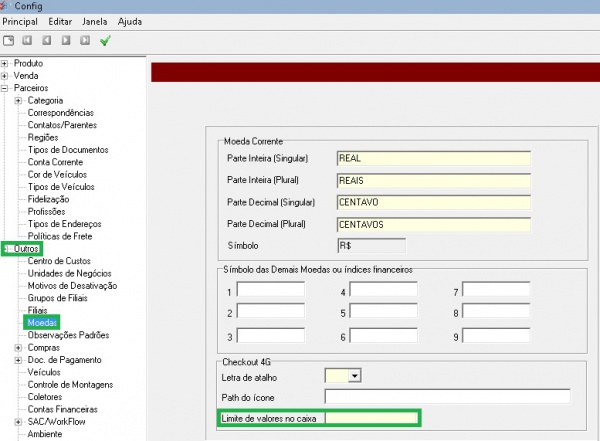
Task: Expand the Compras tree node
Action: point(18,348)
